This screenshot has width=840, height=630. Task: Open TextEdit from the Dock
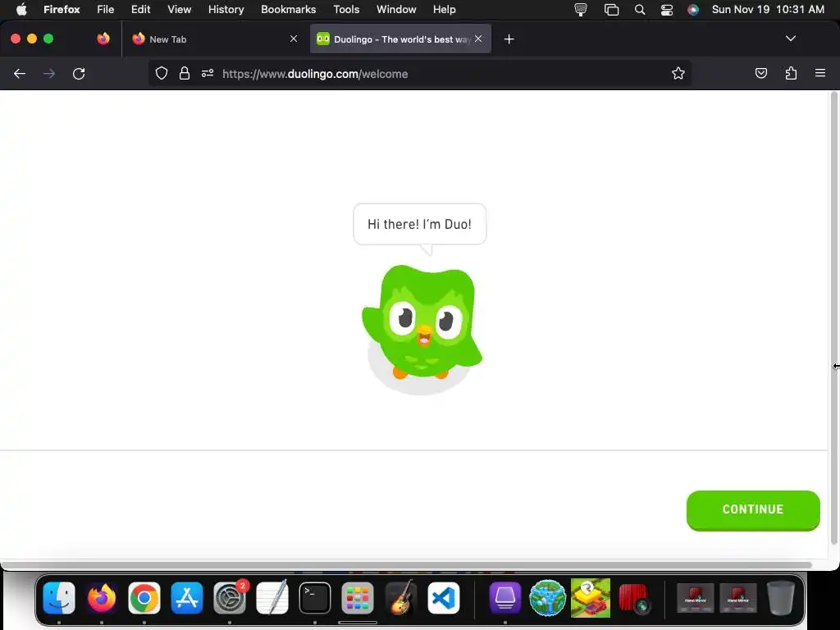[x=272, y=597]
